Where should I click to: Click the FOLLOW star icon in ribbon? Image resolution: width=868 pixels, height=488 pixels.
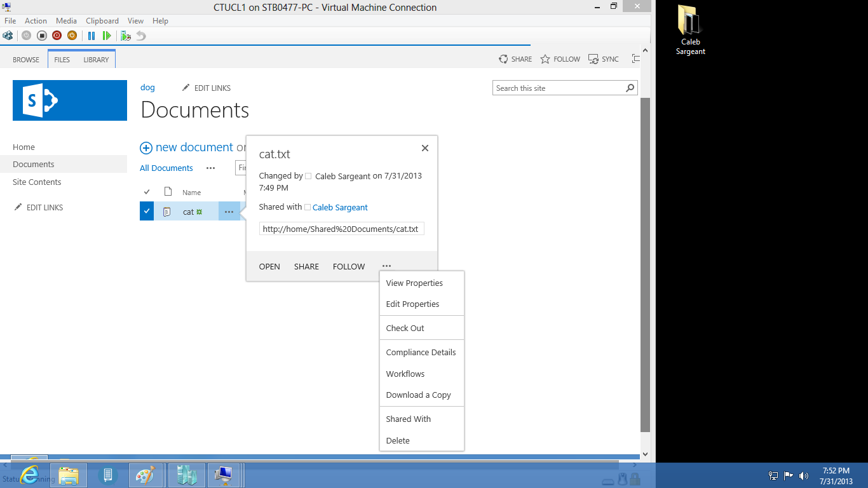tap(545, 59)
